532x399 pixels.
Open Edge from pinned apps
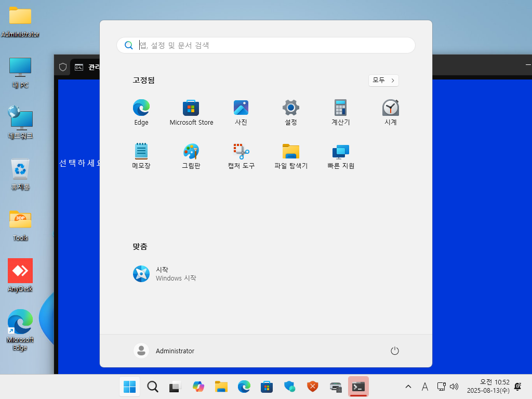click(x=141, y=113)
